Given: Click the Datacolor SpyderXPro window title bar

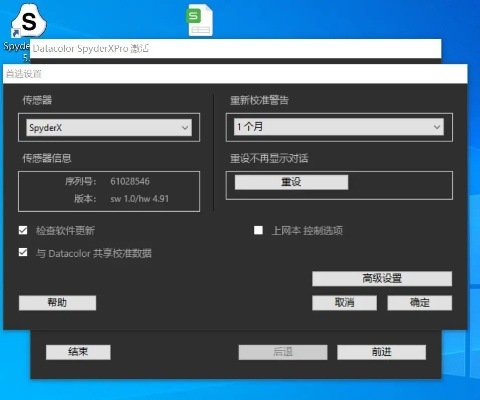Looking at the screenshot, I should tap(236, 49).
